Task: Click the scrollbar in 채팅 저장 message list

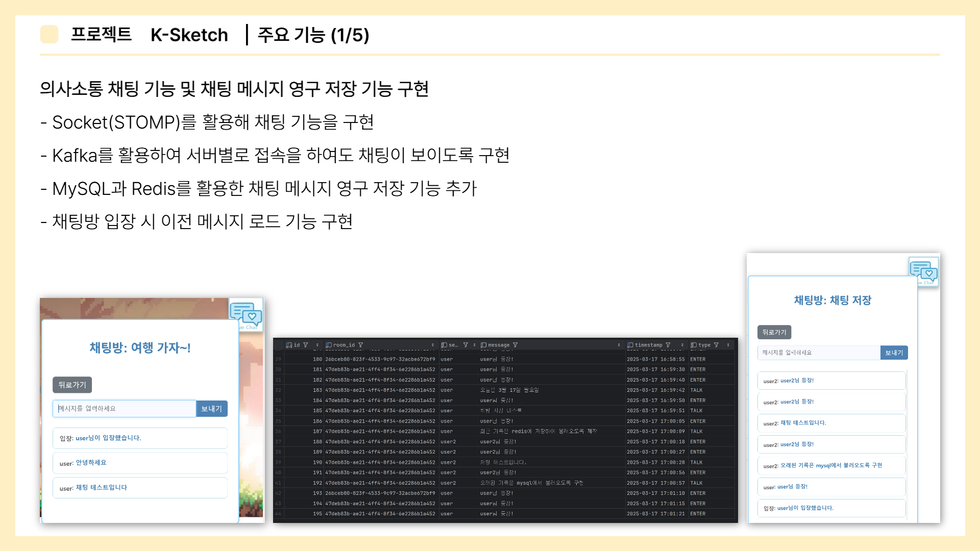Action: pyautogui.click(x=907, y=444)
